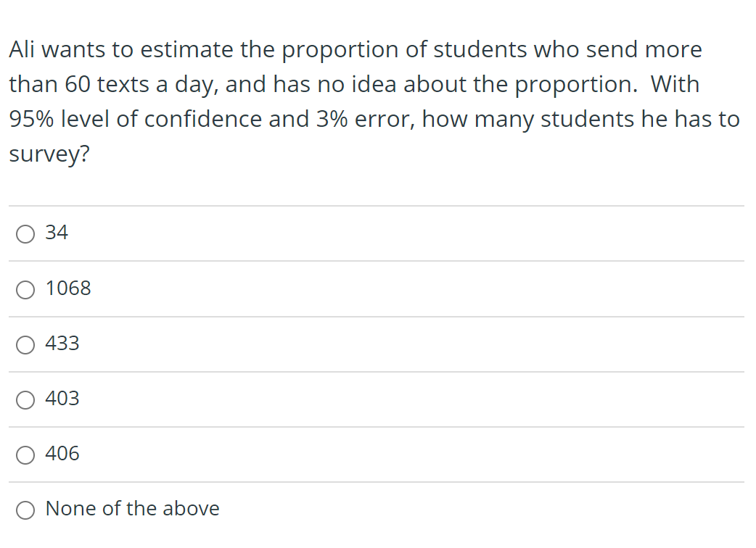The image size is (756, 548).
Task: Select the radio button for 34
Action: pyautogui.click(x=25, y=233)
